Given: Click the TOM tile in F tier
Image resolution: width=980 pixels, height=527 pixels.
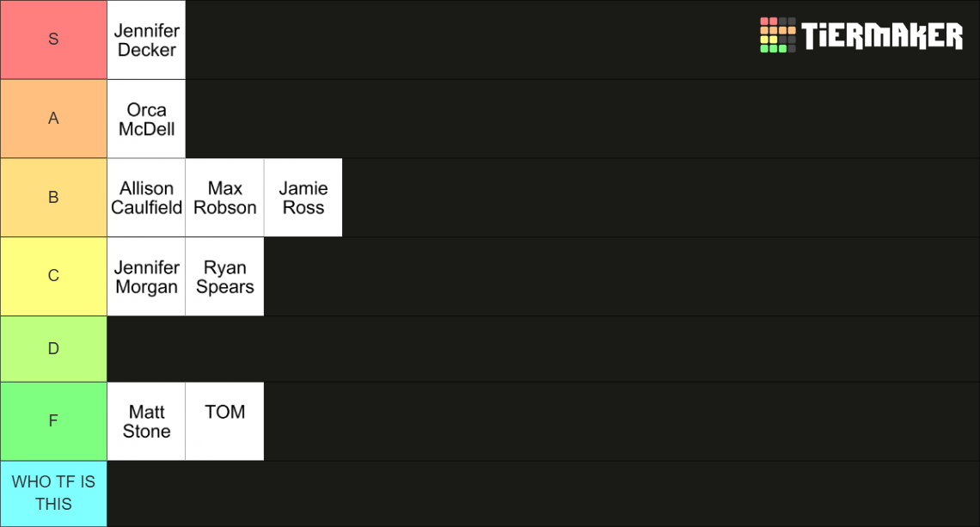Looking at the screenshot, I should pos(225,421).
